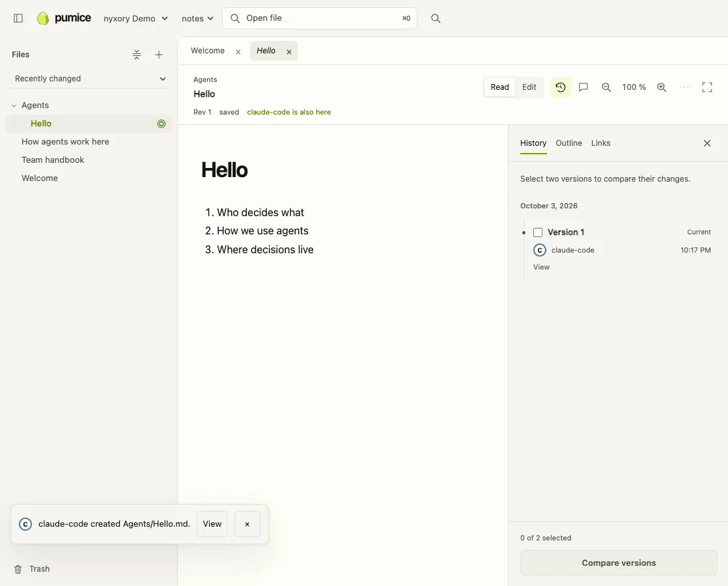Viewport: 728px width, 586px height.
Task: Open Welcome file in sidebar
Action: pos(40,178)
